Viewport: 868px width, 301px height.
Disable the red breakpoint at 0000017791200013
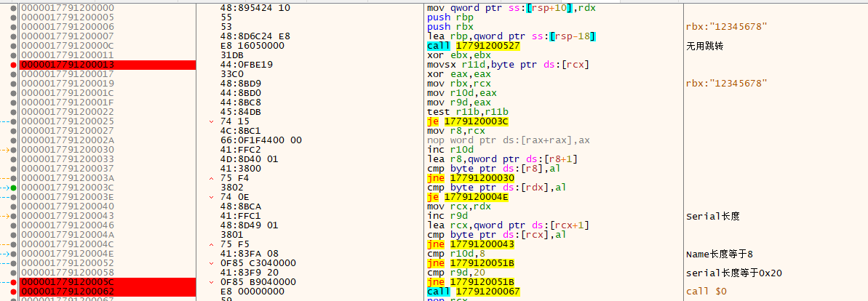pyautogui.click(x=14, y=65)
